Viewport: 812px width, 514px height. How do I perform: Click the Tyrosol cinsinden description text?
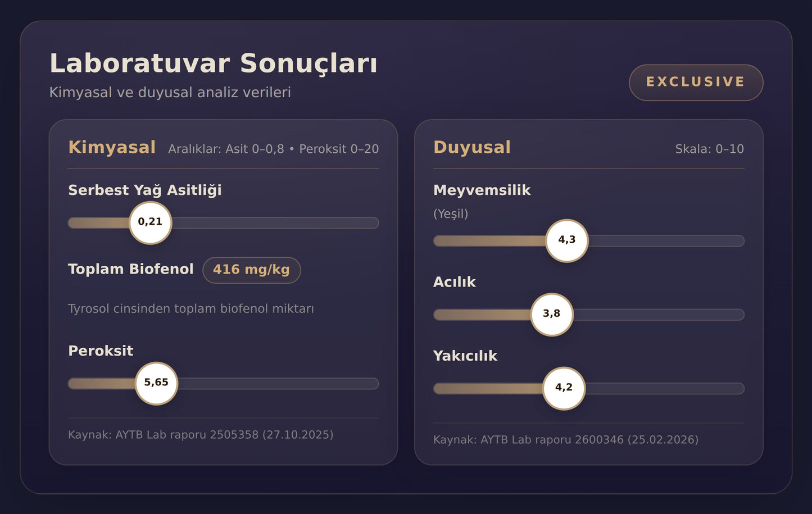pos(190,309)
